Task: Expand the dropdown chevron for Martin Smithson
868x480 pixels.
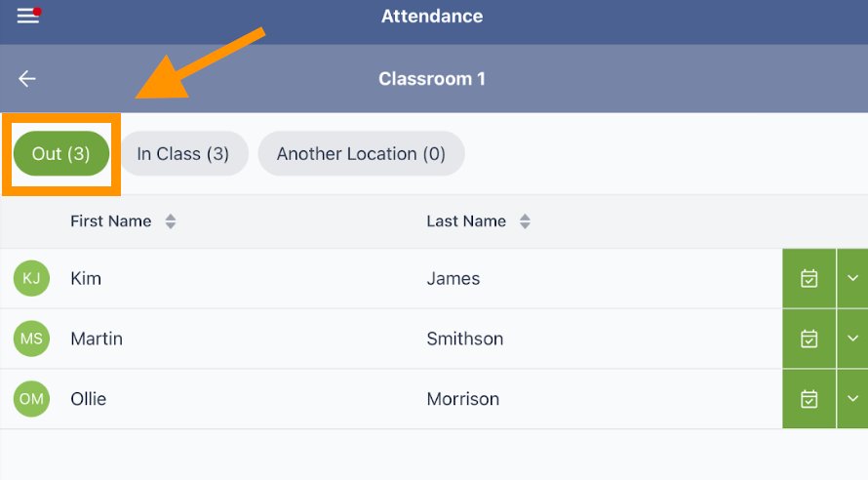Action: (x=852, y=339)
